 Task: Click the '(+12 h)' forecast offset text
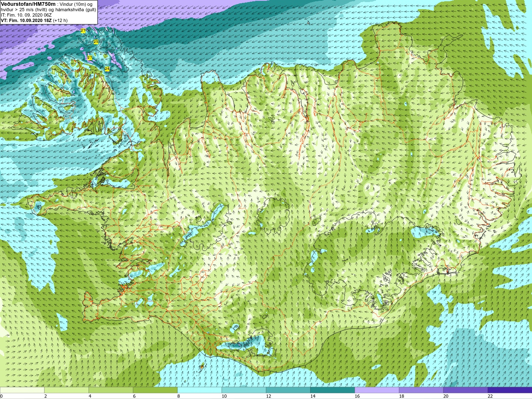click(60, 20)
